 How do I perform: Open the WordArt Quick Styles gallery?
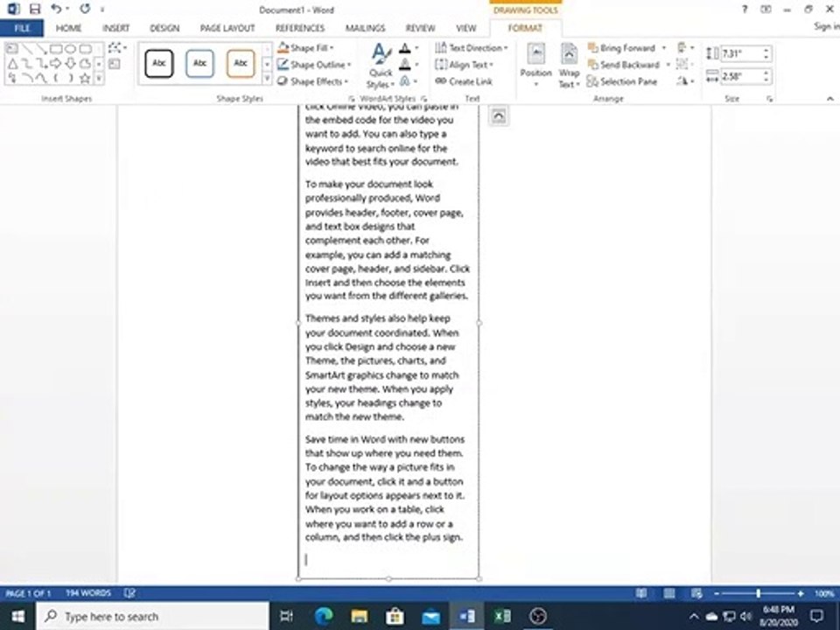click(381, 67)
